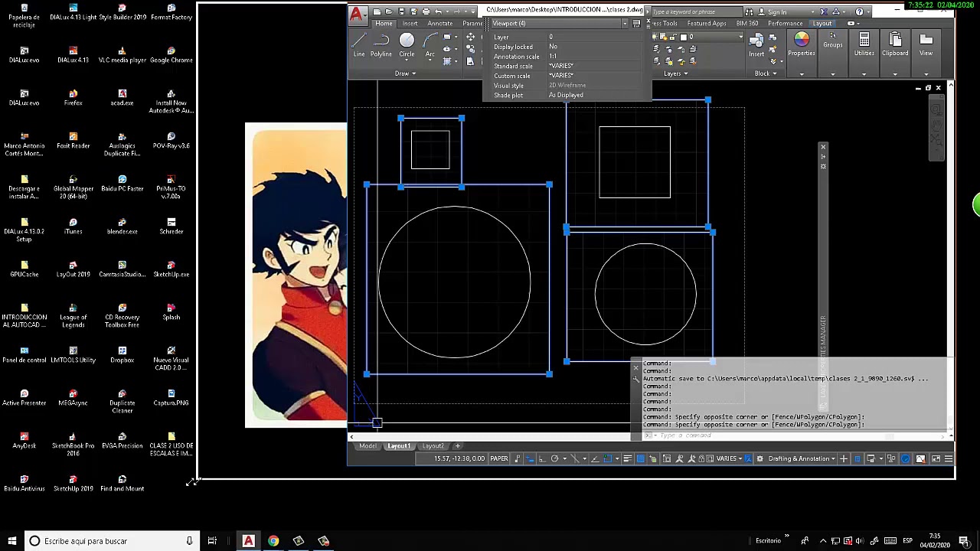
Task: Click the workspace switching gear icon
Action: [x=759, y=458]
